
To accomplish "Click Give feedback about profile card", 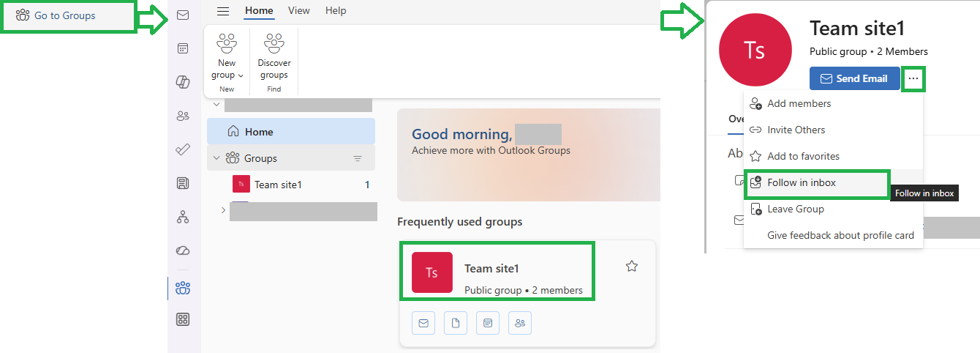I will pos(833,235).
